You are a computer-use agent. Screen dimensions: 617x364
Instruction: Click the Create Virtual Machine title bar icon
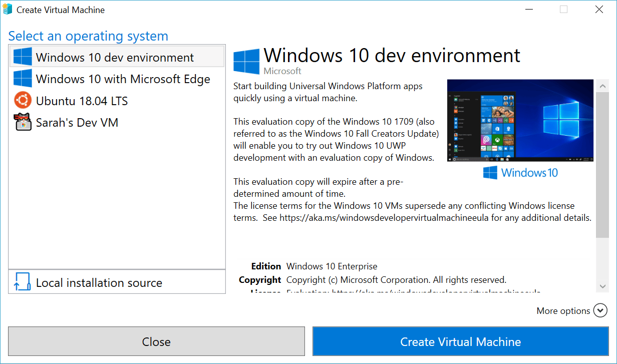(x=8, y=9)
